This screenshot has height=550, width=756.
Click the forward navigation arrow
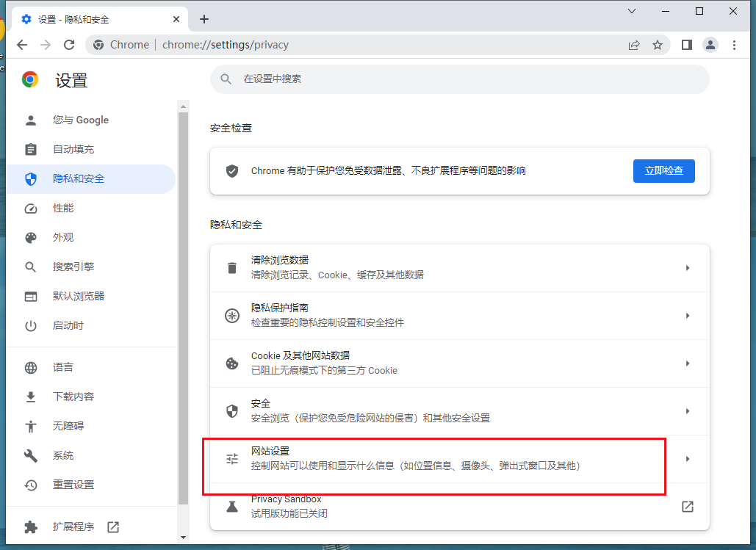point(46,45)
